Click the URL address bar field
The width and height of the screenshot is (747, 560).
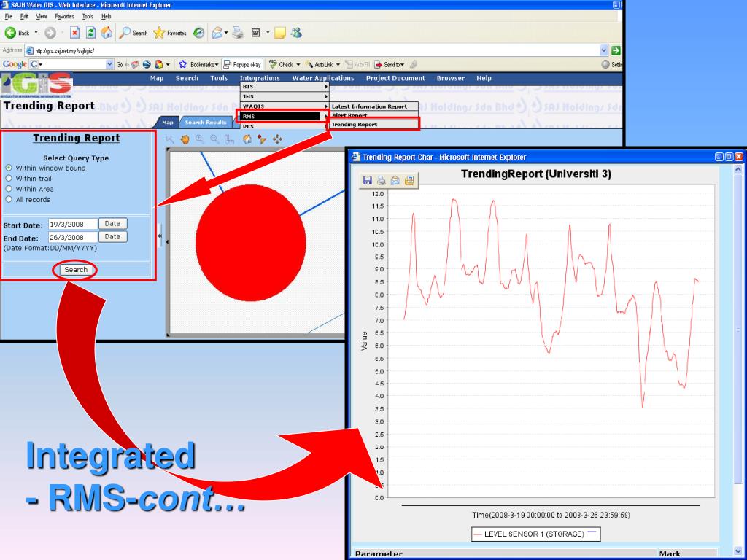[312, 50]
